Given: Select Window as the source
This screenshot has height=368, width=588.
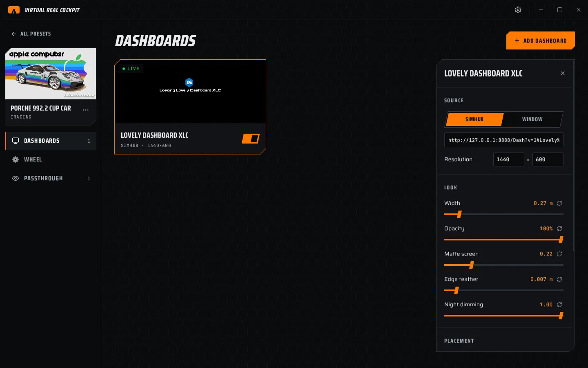Looking at the screenshot, I should (x=532, y=119).
